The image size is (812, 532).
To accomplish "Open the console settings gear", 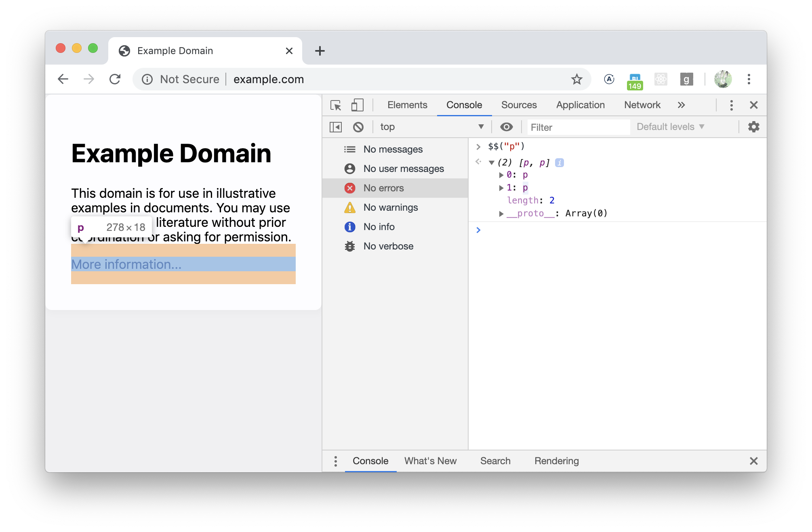I will [753, 127].
